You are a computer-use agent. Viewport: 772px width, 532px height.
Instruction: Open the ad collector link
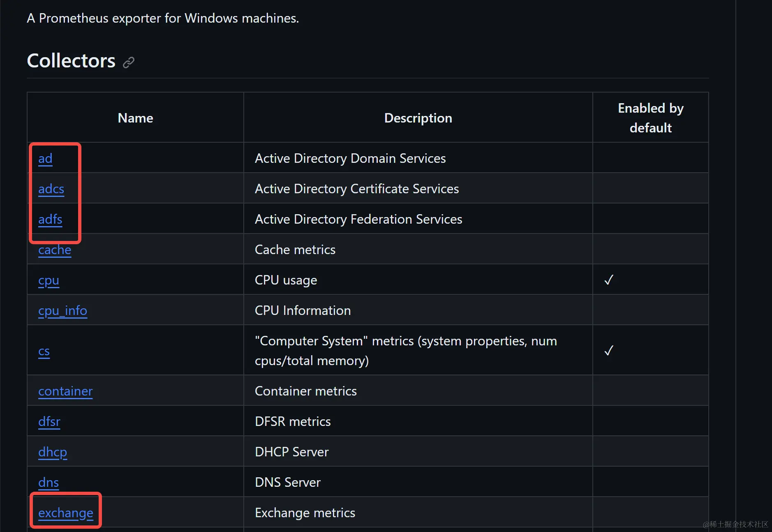click(x=45, y=159)
